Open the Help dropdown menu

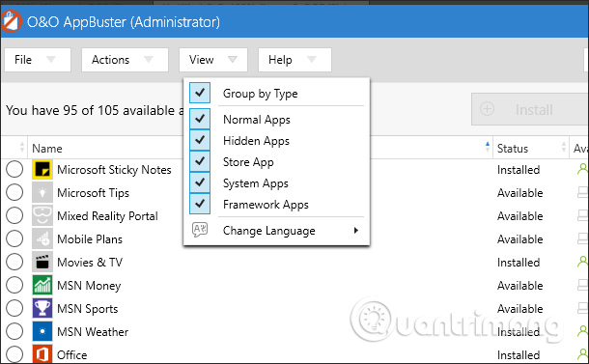pos(294,60)
